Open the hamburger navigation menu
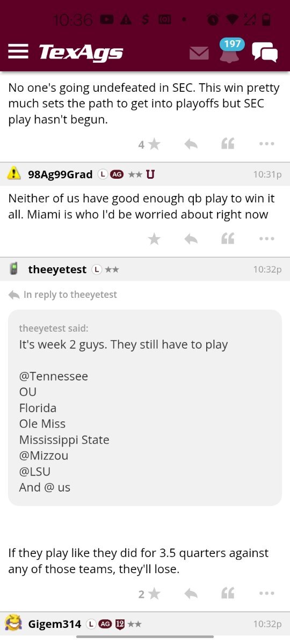Screen dimensions: 290x644 click(18, 52)
